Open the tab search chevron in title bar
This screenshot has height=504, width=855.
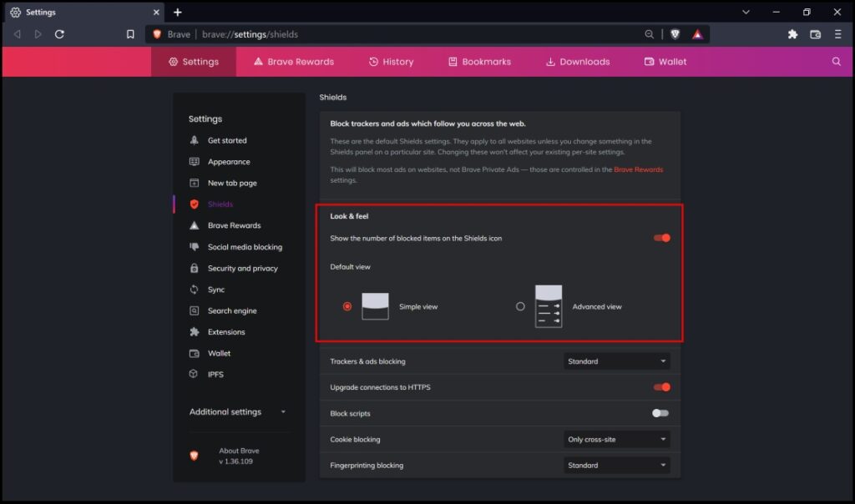pyautogui.click(x=746, y=12)
